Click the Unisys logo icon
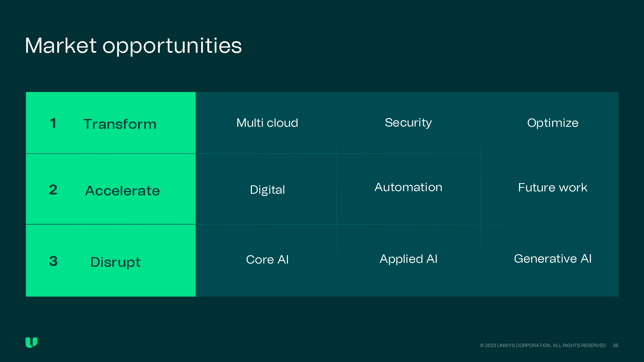644x362 pixels. pos(31,342)
